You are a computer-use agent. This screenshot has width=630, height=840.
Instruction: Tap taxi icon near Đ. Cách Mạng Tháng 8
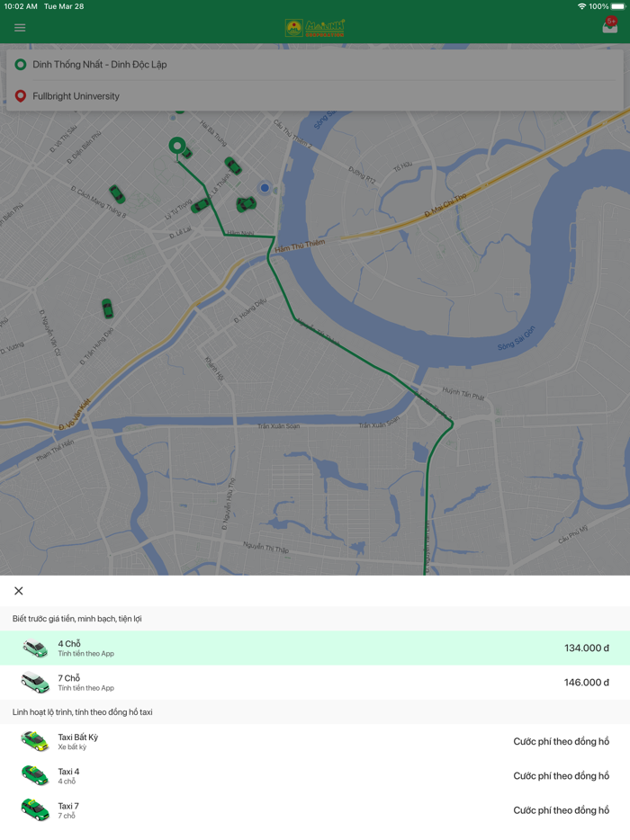point(117,194)
